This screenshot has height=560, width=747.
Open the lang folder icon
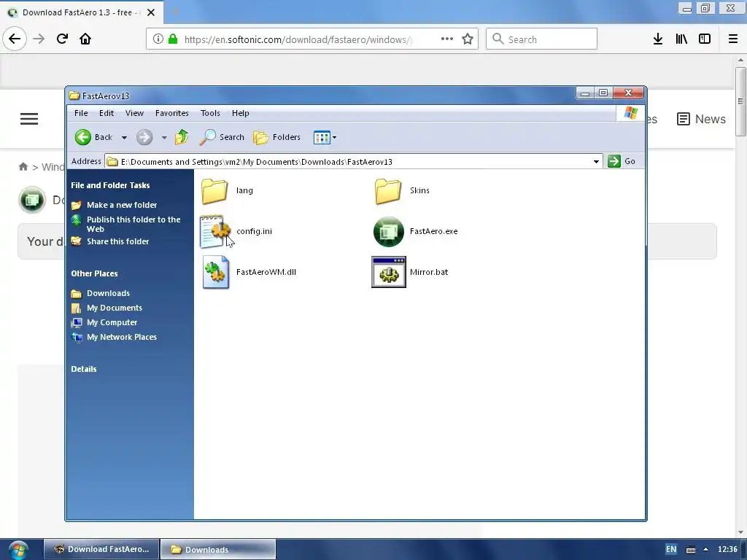[214, 190]
